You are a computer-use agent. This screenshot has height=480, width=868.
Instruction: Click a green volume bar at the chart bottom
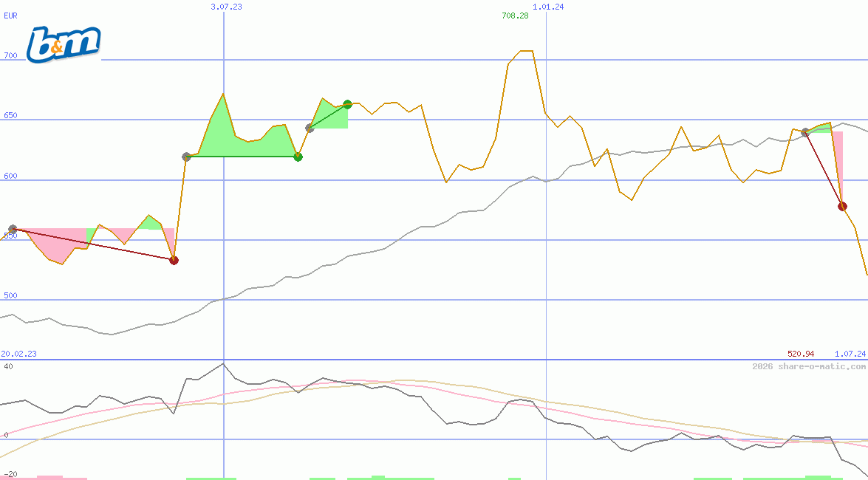tap(377, 476)
